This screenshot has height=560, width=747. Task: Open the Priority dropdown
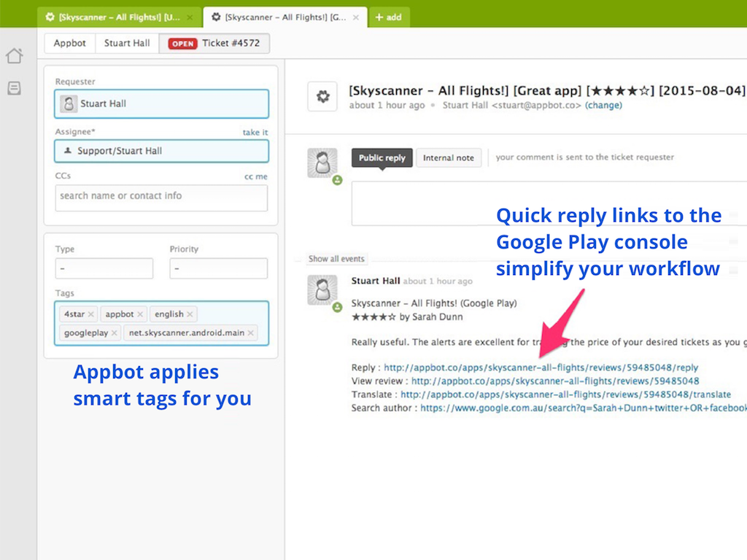coord(218,268)
